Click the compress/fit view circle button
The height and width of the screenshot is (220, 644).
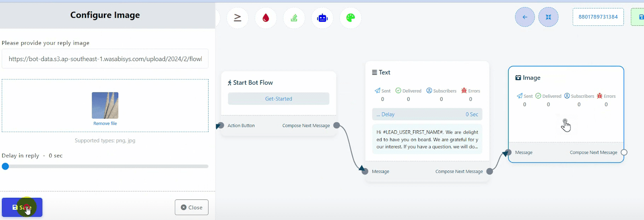(x=548, y=17)
